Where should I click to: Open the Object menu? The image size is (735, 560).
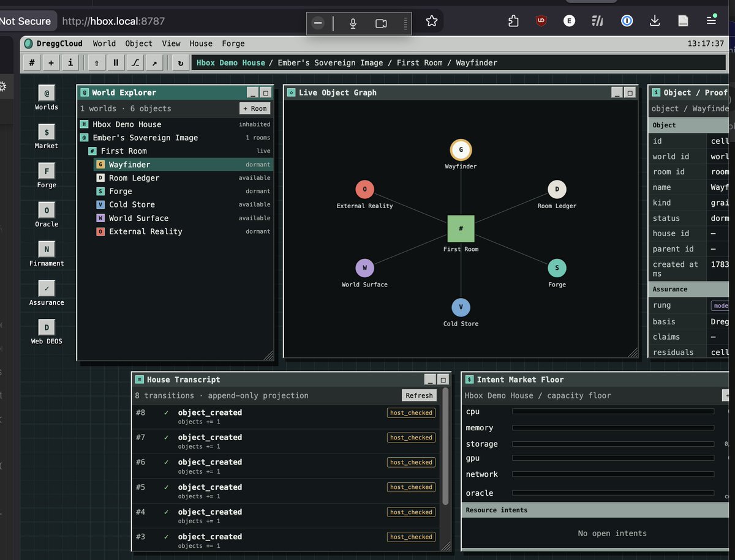click(x=139, y=43)
